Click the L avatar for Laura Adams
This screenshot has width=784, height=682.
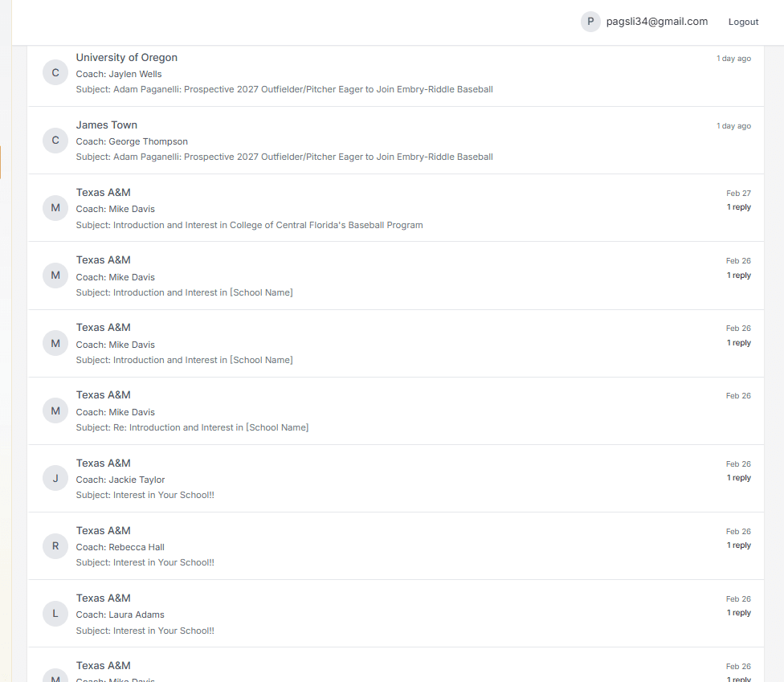pos(55,614)
